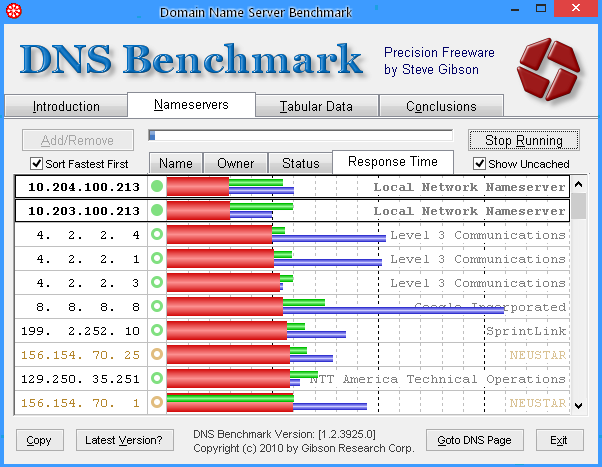Screen dimensions: 602x467
Task: Click the red snowflake app icon in title bar
Action: pos(13,10)
